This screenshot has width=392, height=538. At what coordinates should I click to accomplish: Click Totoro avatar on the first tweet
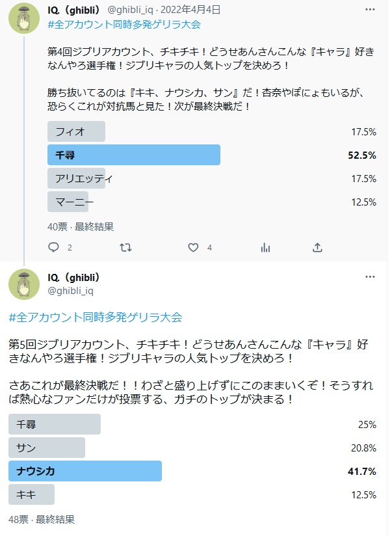[24, 18]
